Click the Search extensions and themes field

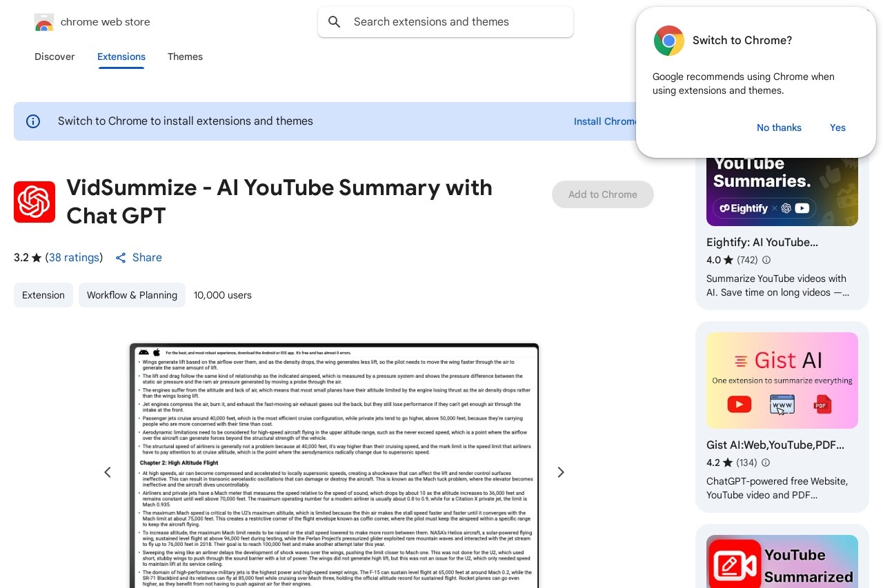pyautogui.click(x=446, y=22)
